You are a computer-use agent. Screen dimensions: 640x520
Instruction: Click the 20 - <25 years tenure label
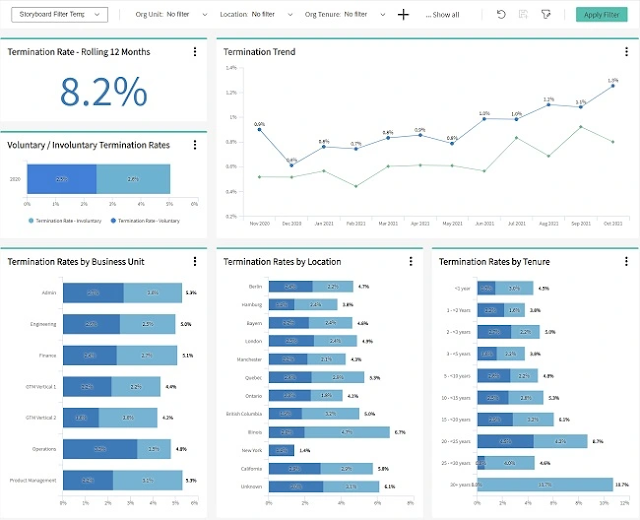coord(456,441)
